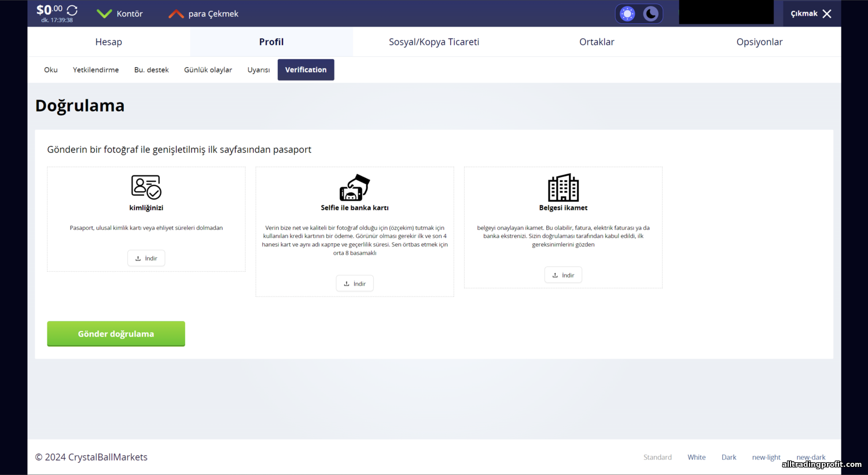868x475 pixels.
Task: Click the 2024 CrystalBallMarkets copyright text
Action: coord(91,457)
